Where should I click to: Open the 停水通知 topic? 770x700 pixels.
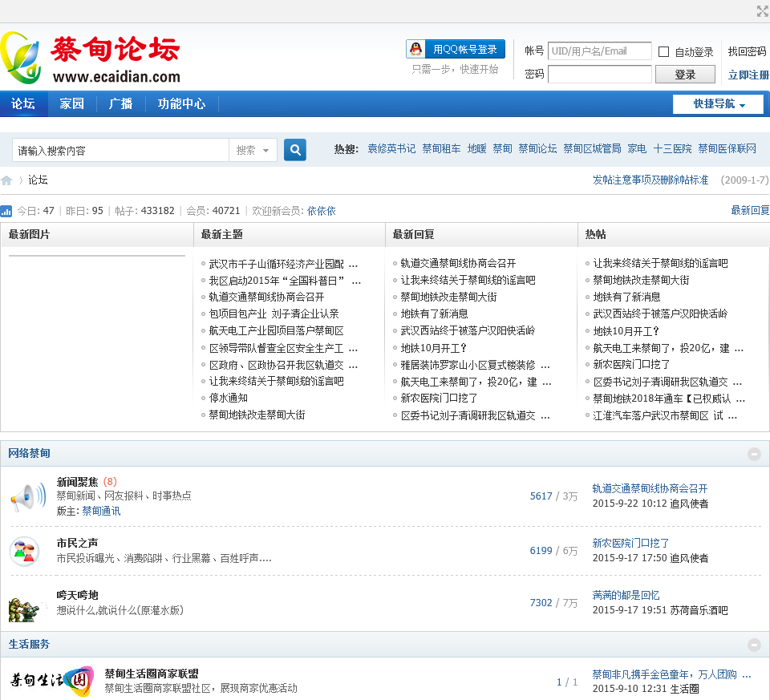coord(228,398)
